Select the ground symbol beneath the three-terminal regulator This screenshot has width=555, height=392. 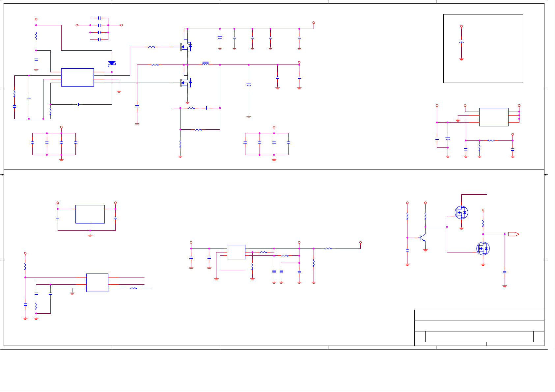[90, 235]
